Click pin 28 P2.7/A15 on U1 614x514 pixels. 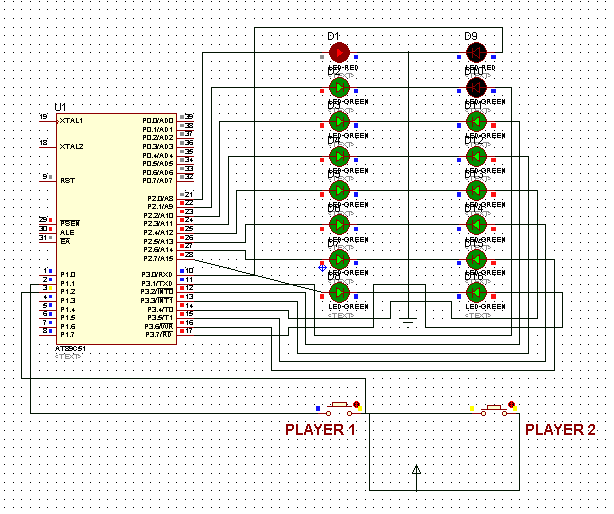pyautogui.click(x=186, y=257)
